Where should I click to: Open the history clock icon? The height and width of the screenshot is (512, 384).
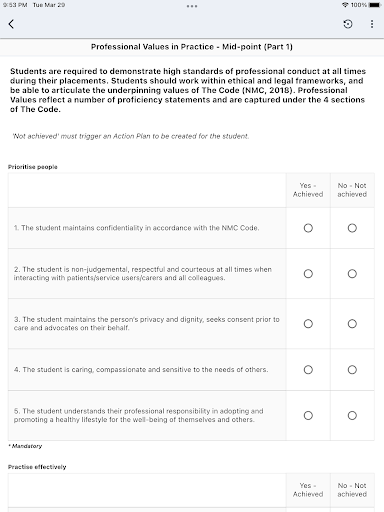(348, 24)
